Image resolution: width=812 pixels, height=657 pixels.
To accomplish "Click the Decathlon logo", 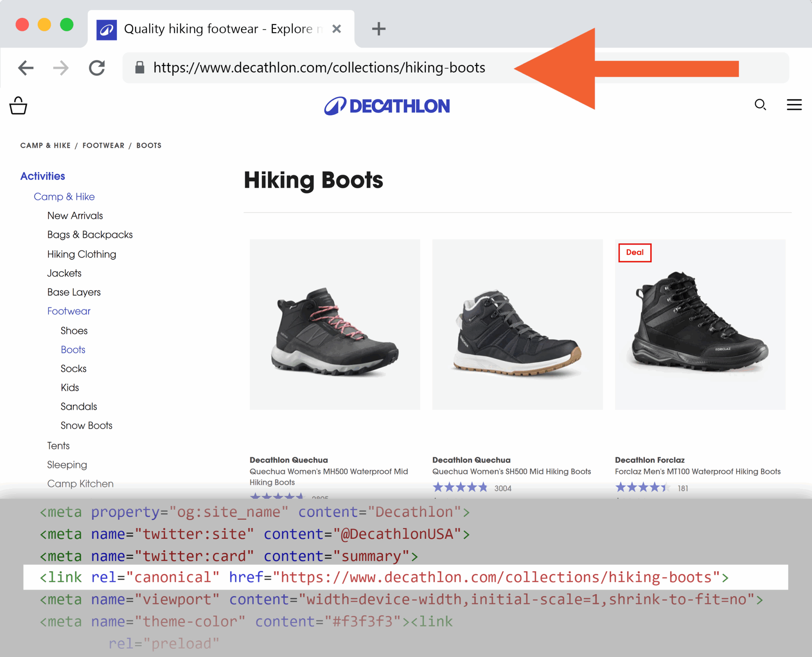I will coord(387,106).
